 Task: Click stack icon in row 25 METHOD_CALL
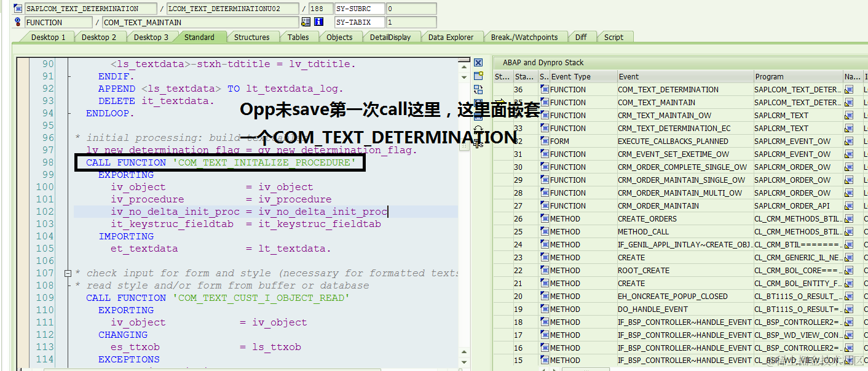544,232
